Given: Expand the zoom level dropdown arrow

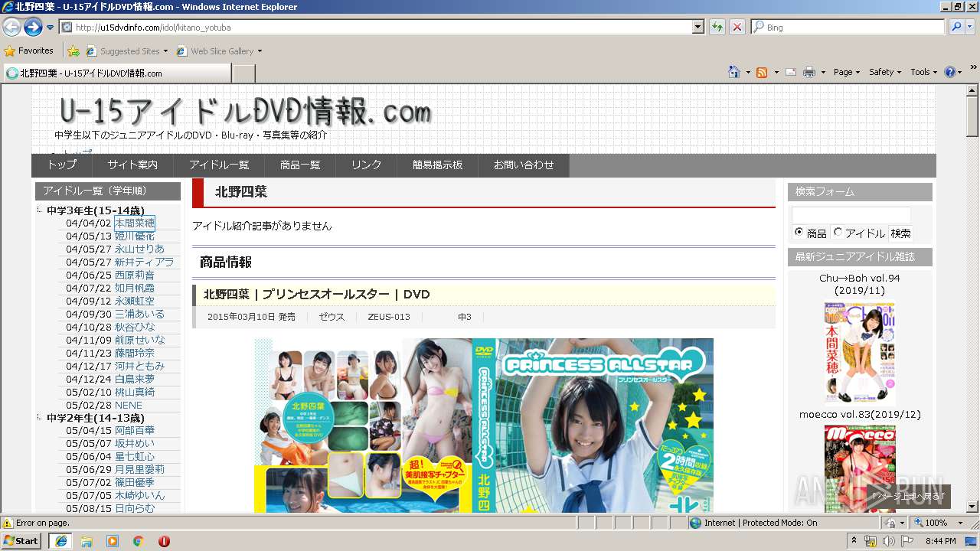Looking at the screenshot, I should tap(960, 523).
